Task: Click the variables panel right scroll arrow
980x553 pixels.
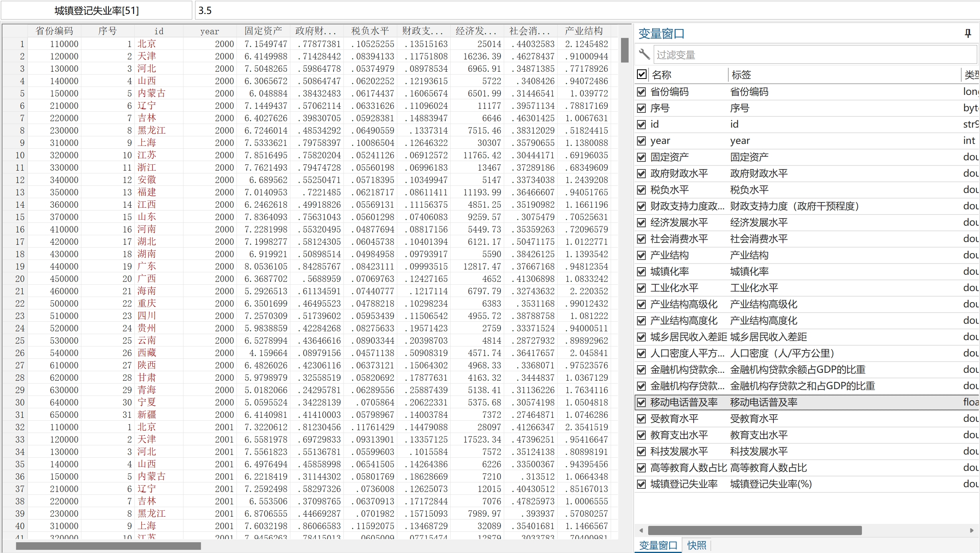Action: (972, 530)
